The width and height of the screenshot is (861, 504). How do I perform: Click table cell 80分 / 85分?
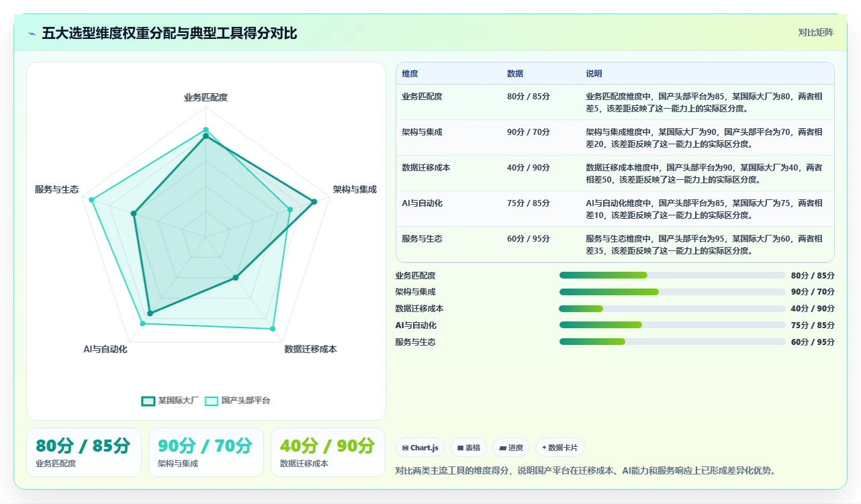click(x=529, y=97)
